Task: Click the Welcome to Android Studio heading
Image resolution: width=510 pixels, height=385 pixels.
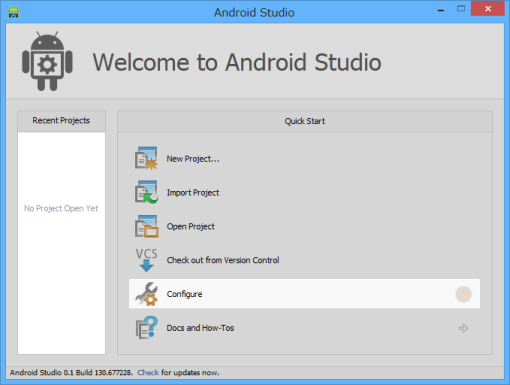Action: [x=237, y=62]
